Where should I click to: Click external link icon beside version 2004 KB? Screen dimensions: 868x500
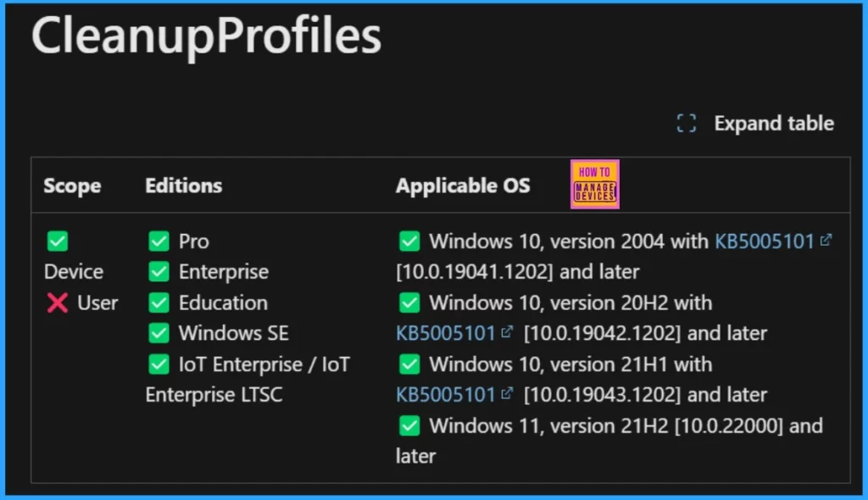click(x=826, y=240)
